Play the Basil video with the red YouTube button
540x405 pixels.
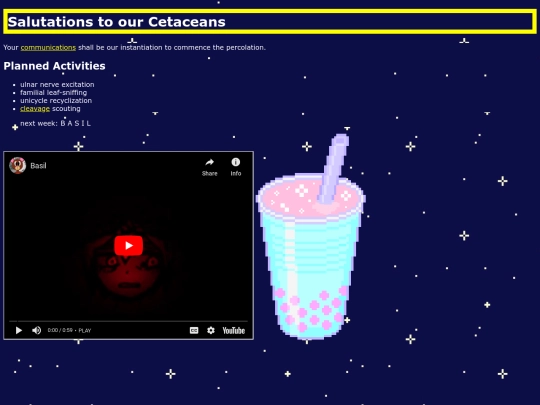coord(128,246)
